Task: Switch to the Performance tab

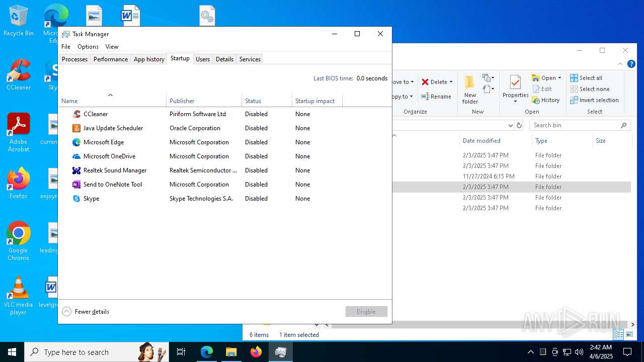Action: [111, 59]
